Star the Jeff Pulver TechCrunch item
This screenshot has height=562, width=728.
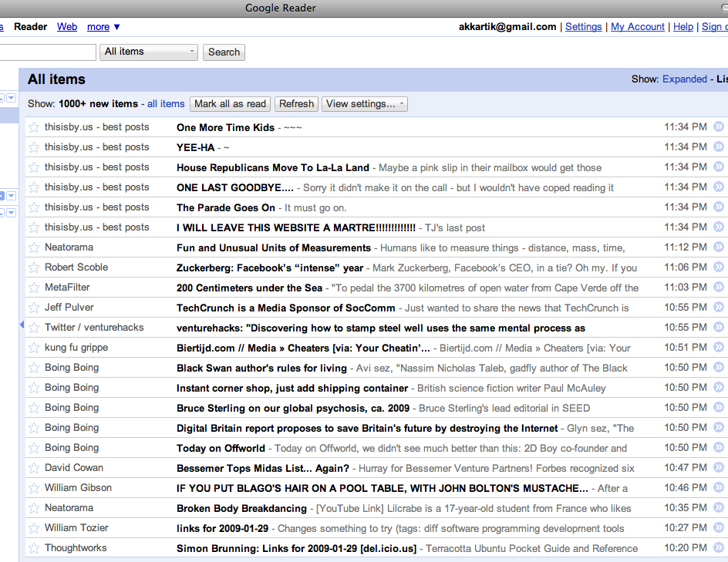tap(34, 308)
